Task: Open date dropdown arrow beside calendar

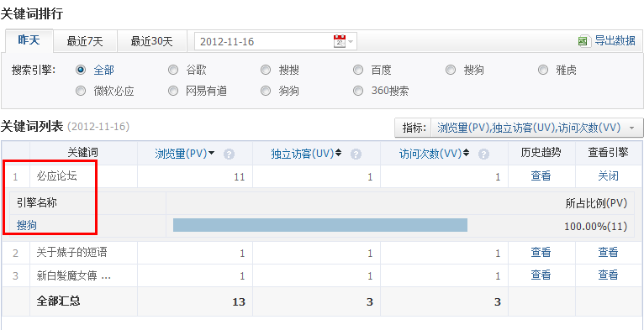Action: tap(351, 41)
